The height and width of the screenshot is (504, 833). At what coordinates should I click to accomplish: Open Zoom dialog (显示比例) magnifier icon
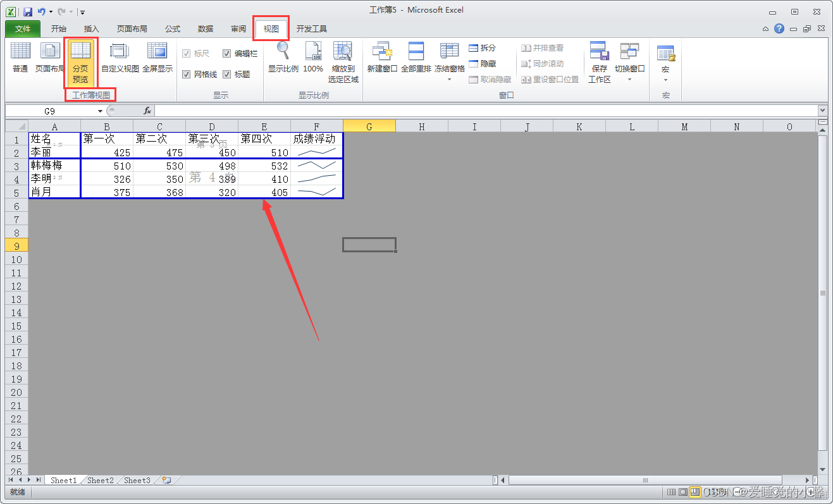283,51
